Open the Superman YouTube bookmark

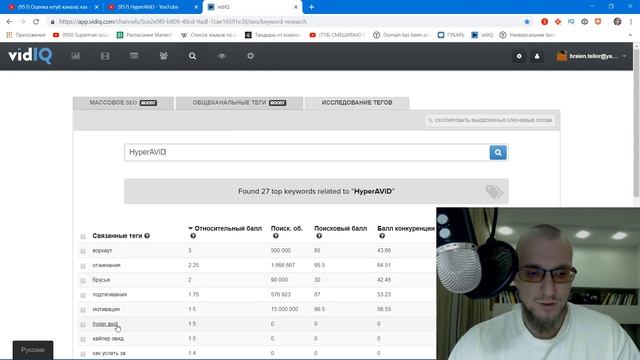pos(81,35)
